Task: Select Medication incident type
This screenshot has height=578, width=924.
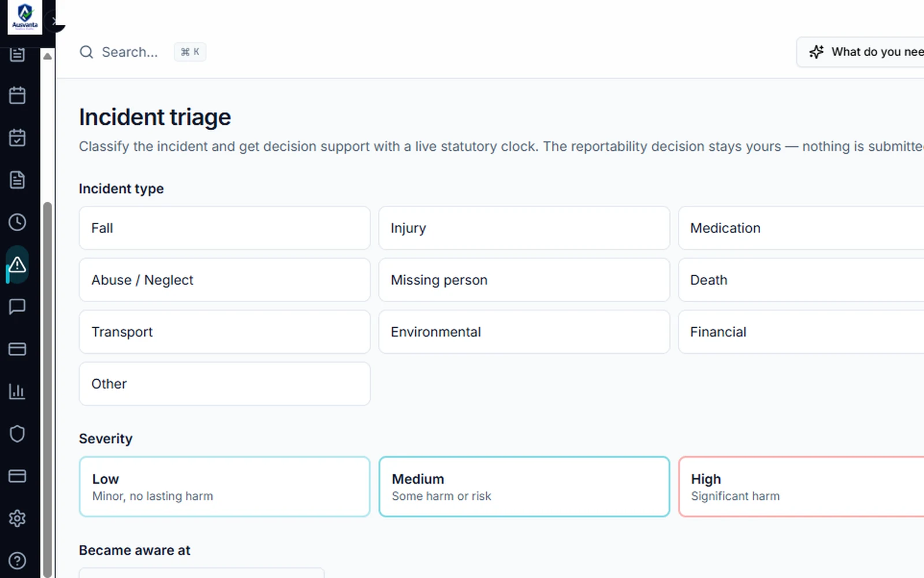Action: pyautogui.click(x=802, y=228)
